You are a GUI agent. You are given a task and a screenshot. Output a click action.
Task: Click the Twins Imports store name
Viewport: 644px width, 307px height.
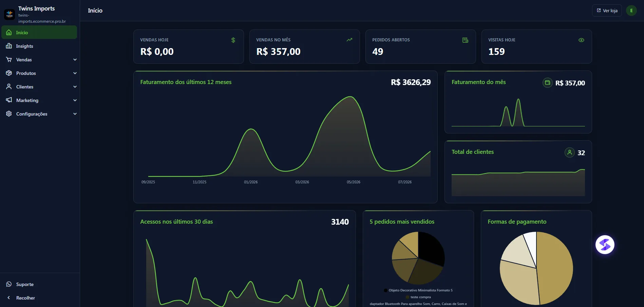(x=36, y=8)
